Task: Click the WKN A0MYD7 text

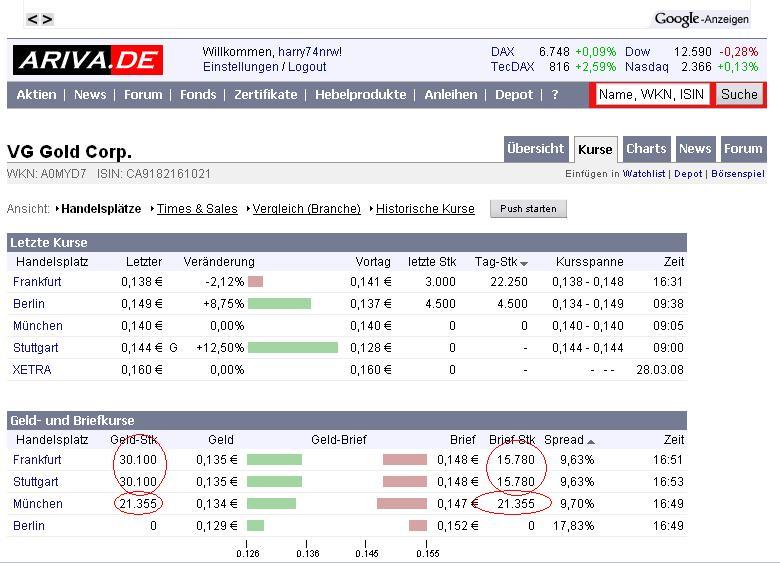Action: [x=47, y=174]
